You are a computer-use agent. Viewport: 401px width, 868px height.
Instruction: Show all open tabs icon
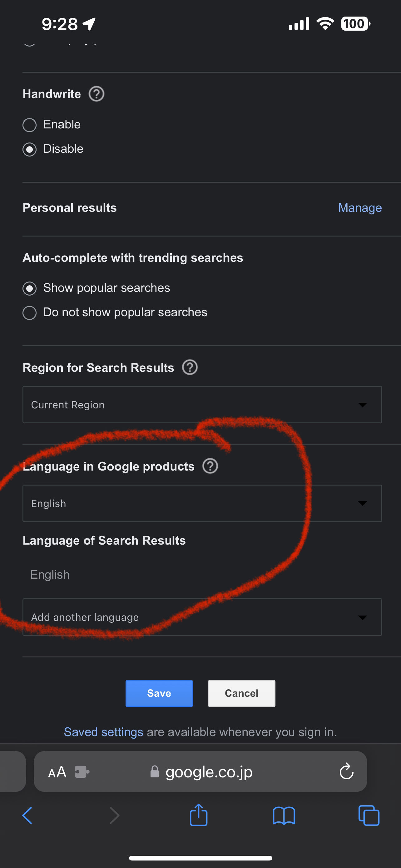click(369, 816)
